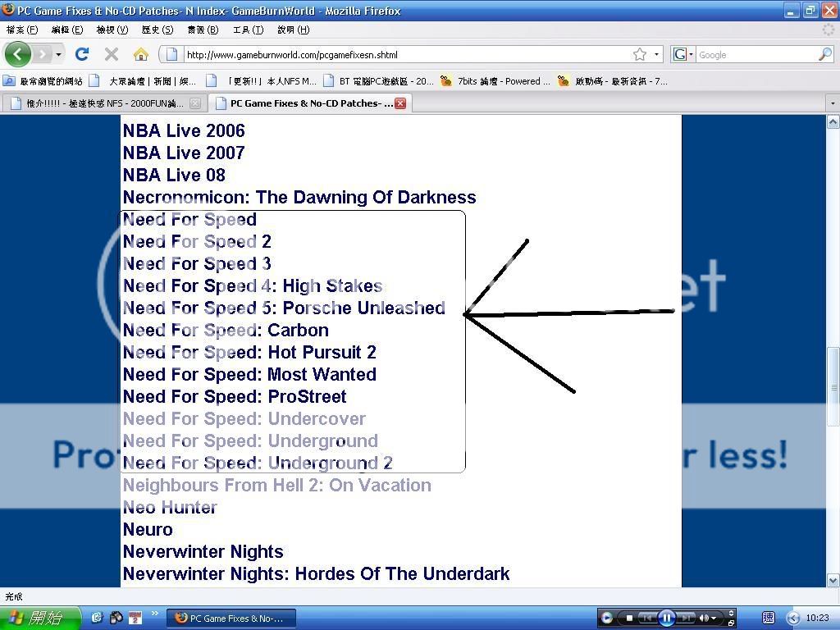
Task: Click the search magnifier icon in search box
Action: point(824,54)
